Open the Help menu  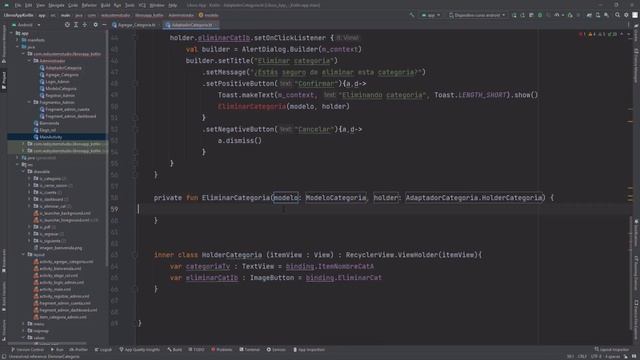pyautogui.click(x=173, y=5)
